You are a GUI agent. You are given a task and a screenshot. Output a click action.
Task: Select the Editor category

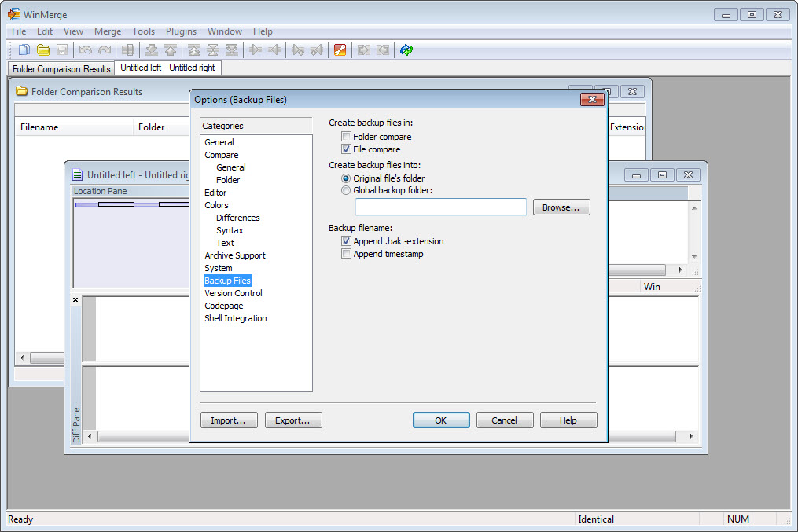pyautogui.click(x=215, y=193)
